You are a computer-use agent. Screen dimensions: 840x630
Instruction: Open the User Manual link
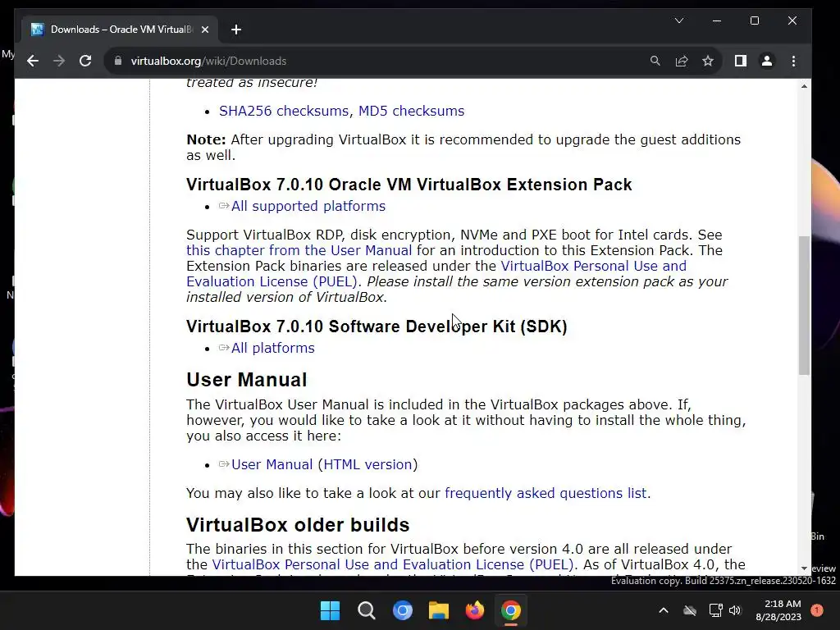click(272, 464)
